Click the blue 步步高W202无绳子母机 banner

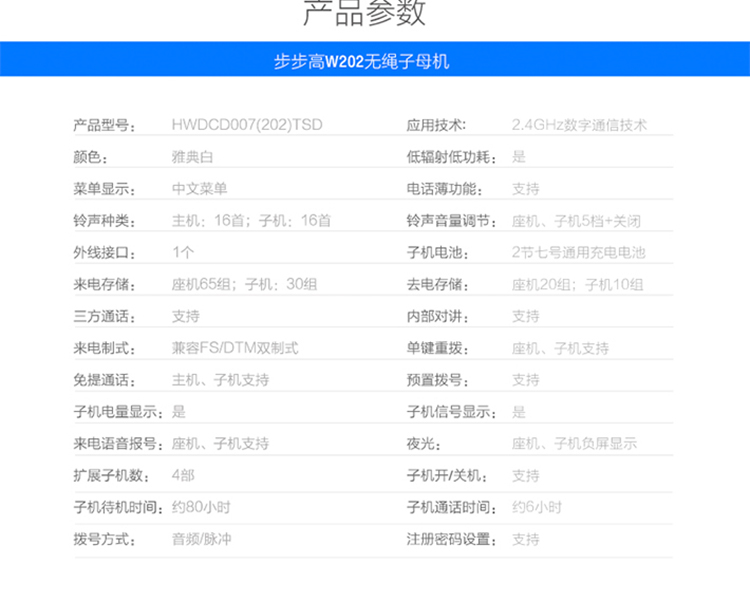[375, 61]
